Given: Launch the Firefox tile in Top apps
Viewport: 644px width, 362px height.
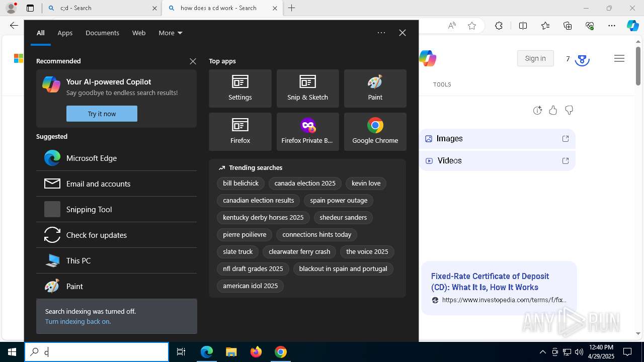Looking at the screenshot, I should coord(240,132).
